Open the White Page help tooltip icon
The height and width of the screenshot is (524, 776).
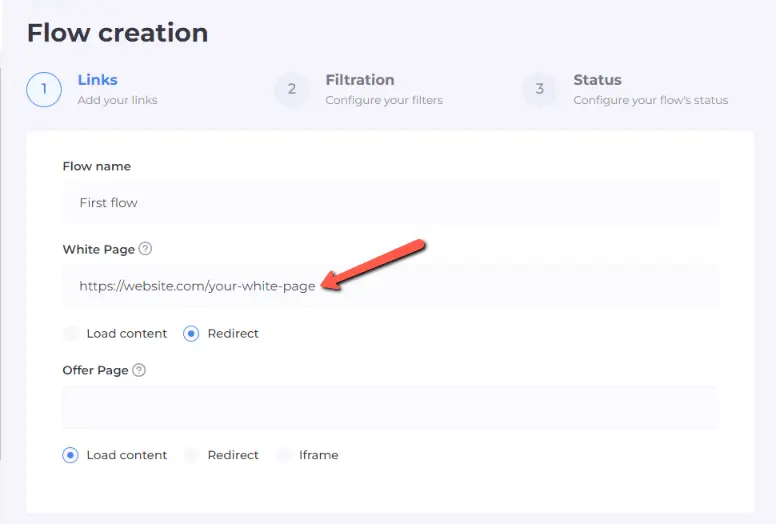click(x=146, y=249)
